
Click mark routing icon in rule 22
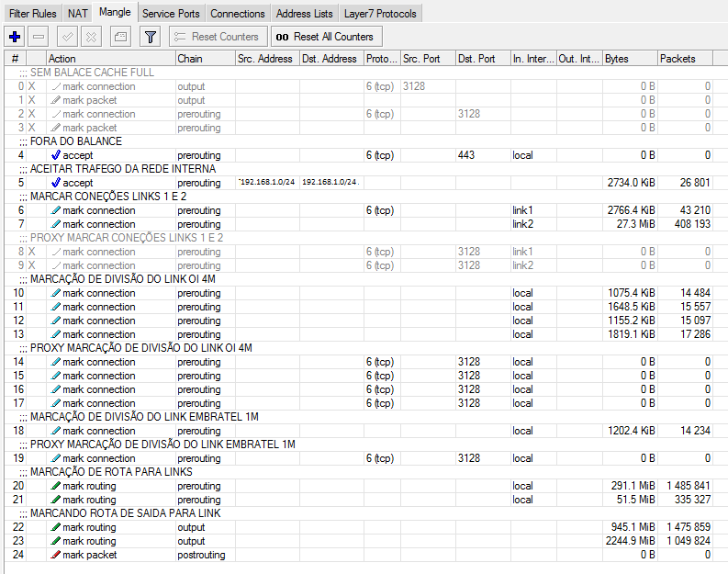(56, 527)
